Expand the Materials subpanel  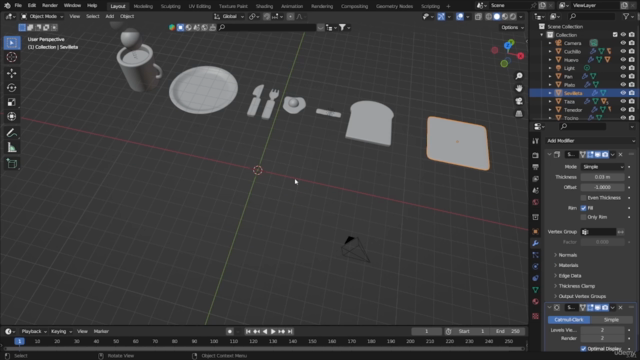568,265
